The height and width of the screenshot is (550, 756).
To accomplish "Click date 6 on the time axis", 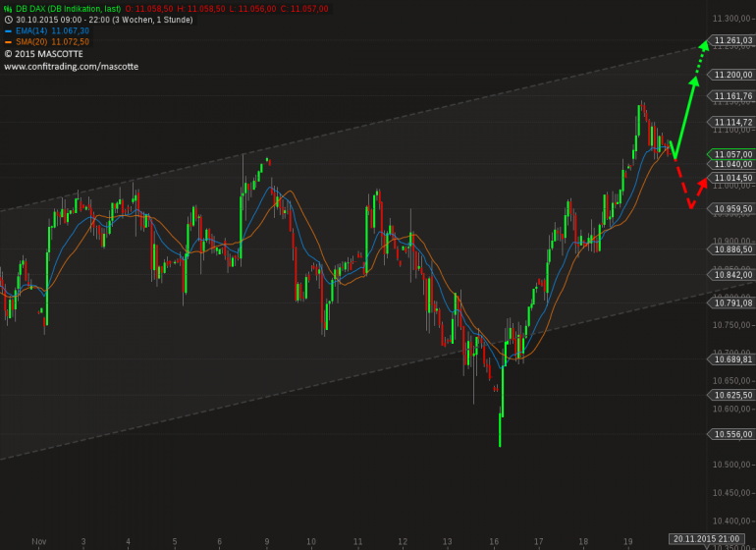I will (x=219, y=541).
